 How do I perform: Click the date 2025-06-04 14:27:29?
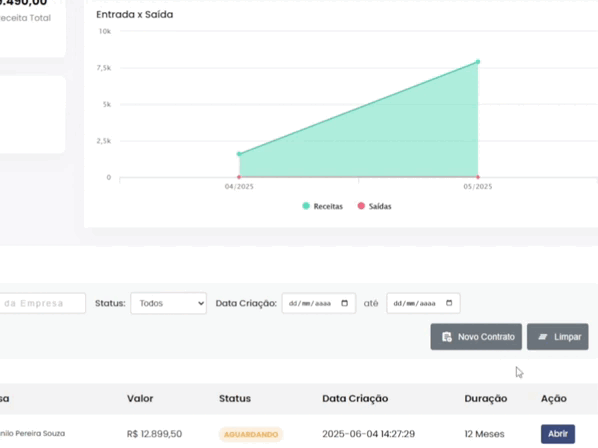[x=368, y=434]
